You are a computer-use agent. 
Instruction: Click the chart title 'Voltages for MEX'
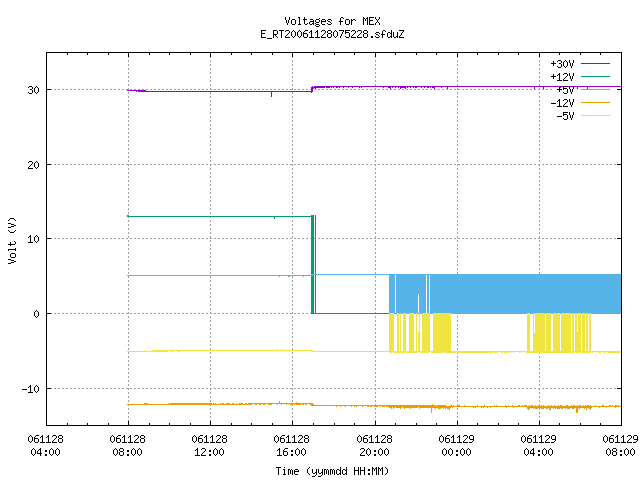332,21
